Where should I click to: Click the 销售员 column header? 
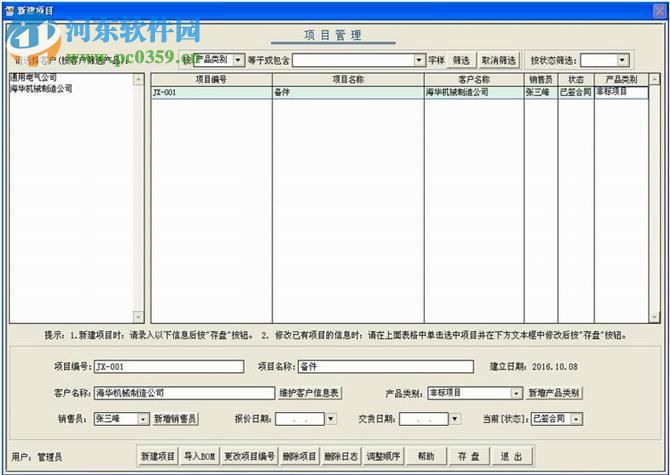pyautogui.click(x=541, y=79)
